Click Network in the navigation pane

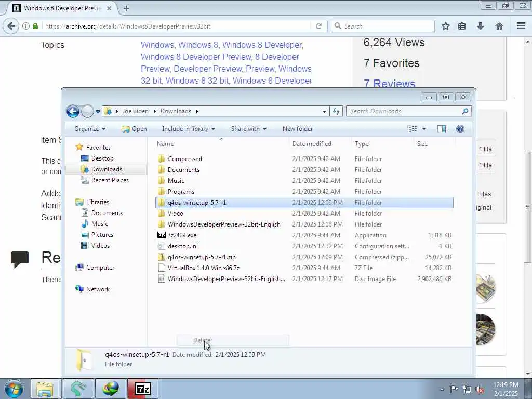click(98, 289)
